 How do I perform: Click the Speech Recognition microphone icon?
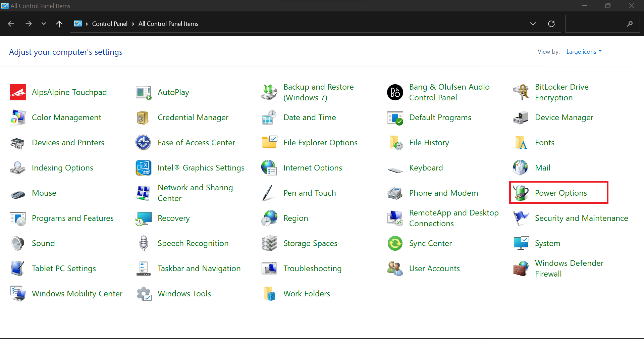144,243
